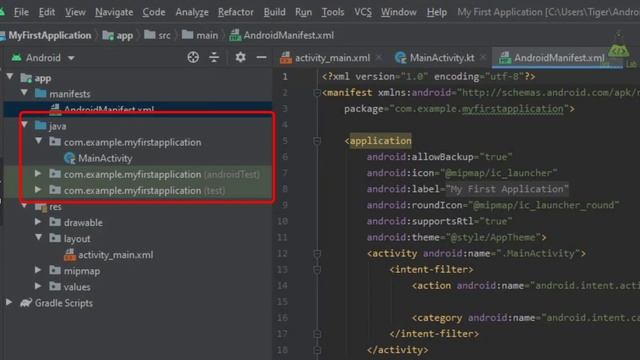Screen dimensions: 640x360
Task: Open the Code menu
Action: point(153,12)
